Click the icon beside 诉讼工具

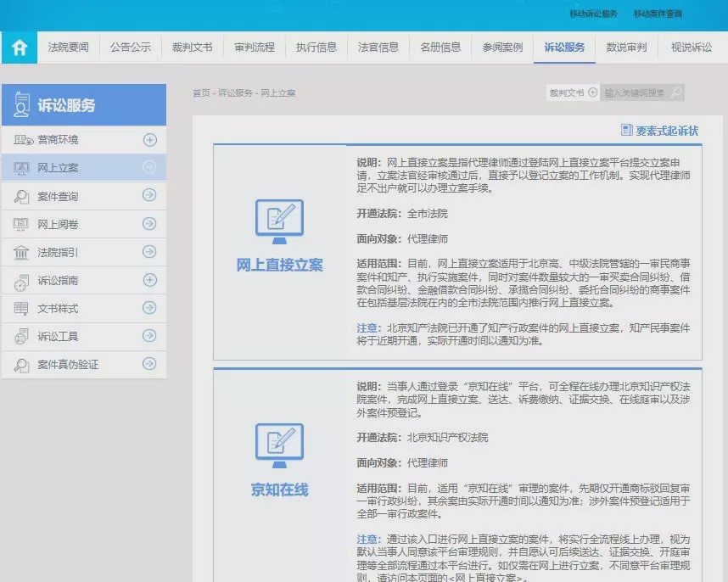tap(21, 337)
